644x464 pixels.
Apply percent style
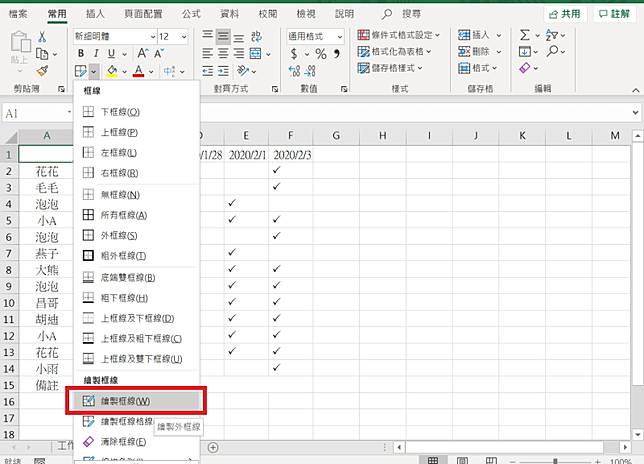point(321,54)
